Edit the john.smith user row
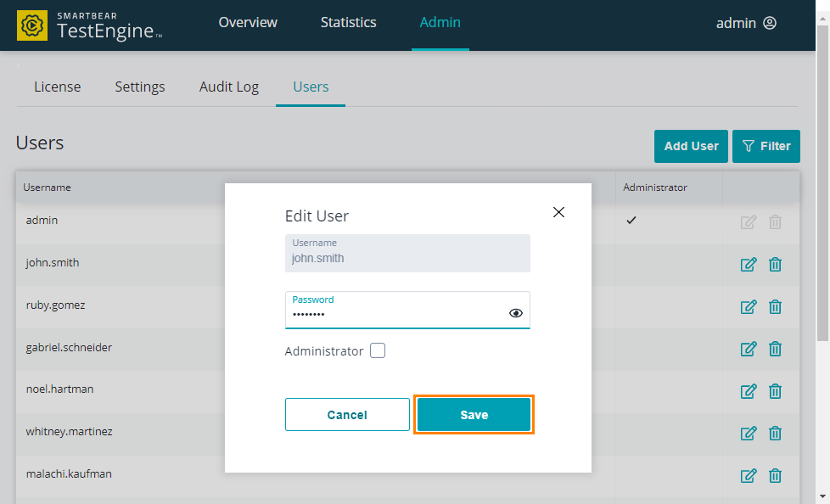The height and width of the screenshot is (504, 830). [748, 264]
